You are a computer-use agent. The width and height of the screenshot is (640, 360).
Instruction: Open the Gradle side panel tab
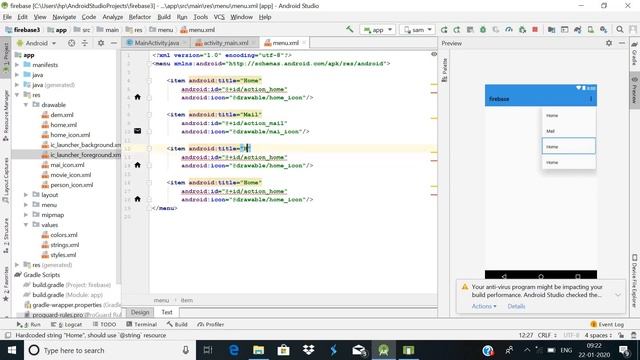point(634,53)
